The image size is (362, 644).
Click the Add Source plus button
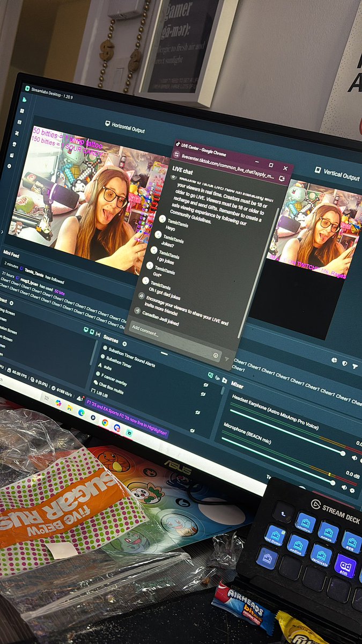coord(124,343)
